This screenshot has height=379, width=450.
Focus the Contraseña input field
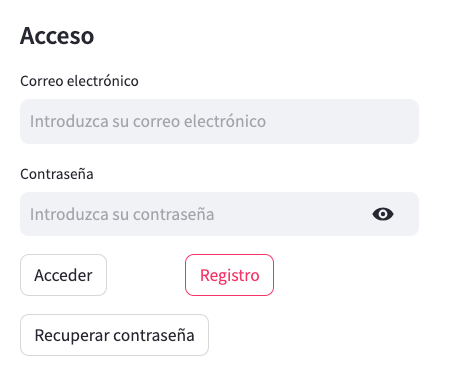tap(219, 214)
